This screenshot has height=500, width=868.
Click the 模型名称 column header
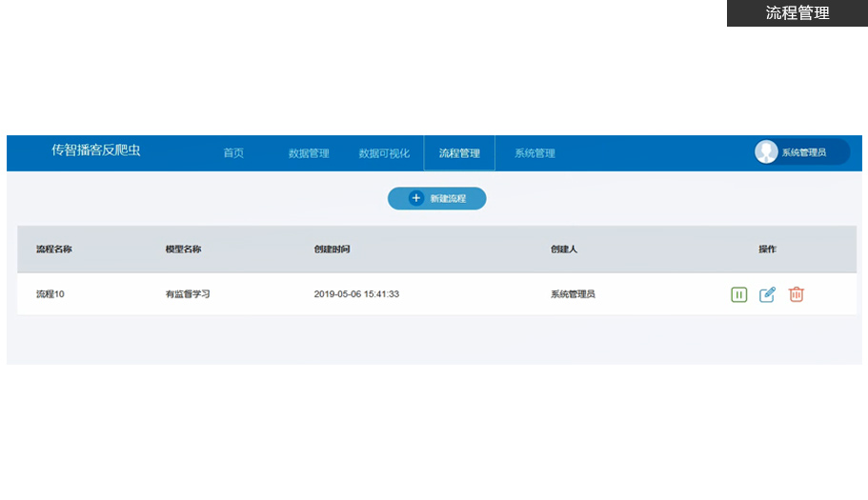183,250
